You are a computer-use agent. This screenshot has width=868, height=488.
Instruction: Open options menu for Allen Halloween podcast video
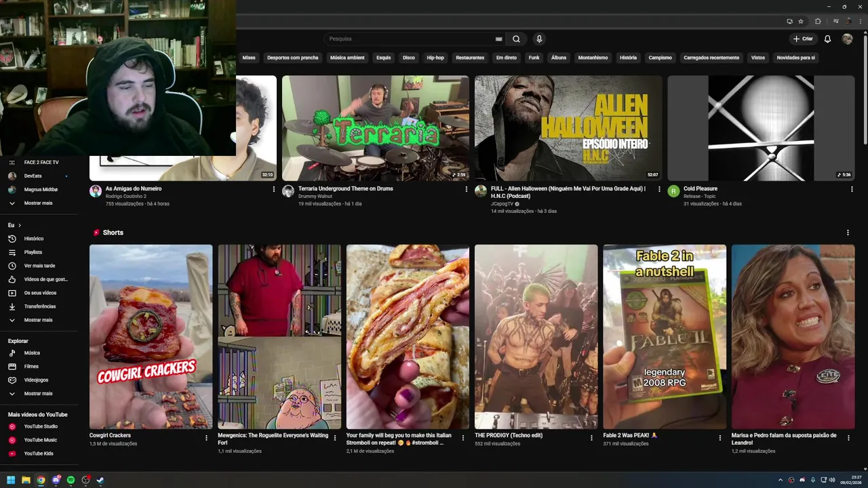coord(659,189)
